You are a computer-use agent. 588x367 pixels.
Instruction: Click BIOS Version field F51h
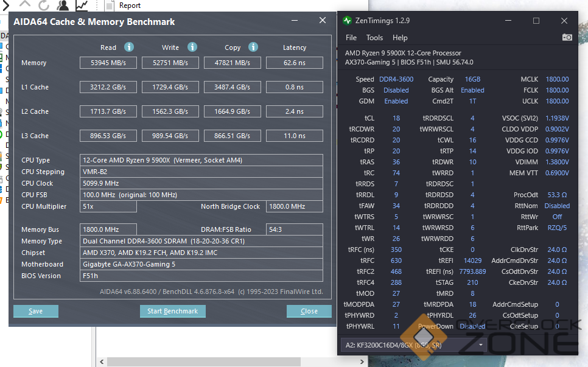click(201, 276)
